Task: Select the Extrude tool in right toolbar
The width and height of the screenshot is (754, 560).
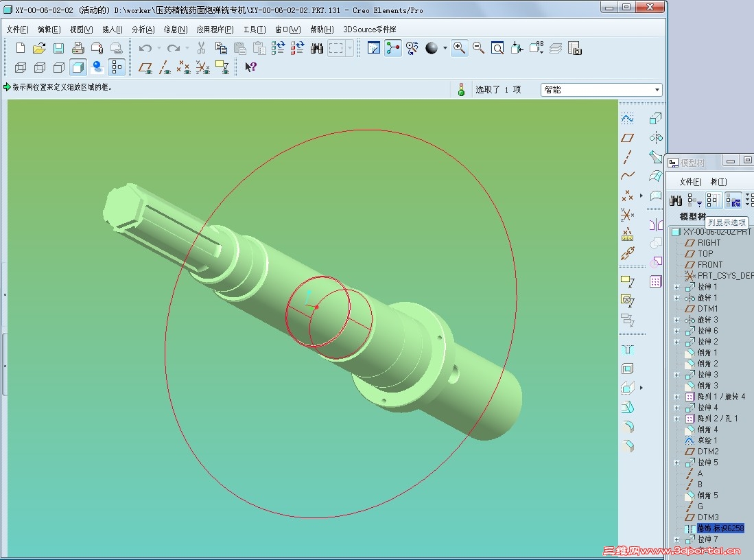Action: [655, 118]
